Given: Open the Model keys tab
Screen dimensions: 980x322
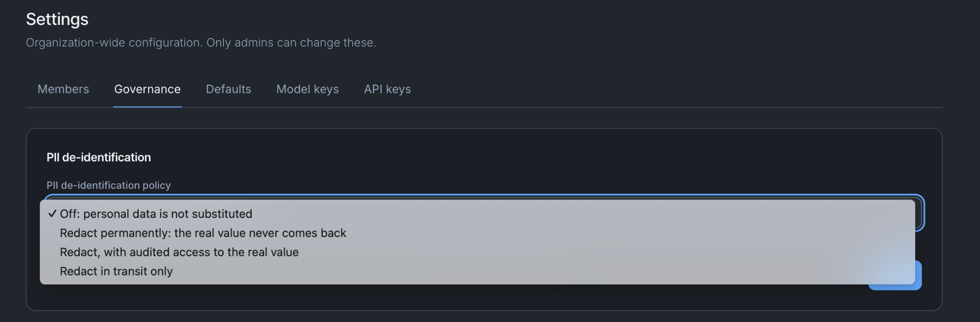Looking at the screenshot, I should point(307,89).
